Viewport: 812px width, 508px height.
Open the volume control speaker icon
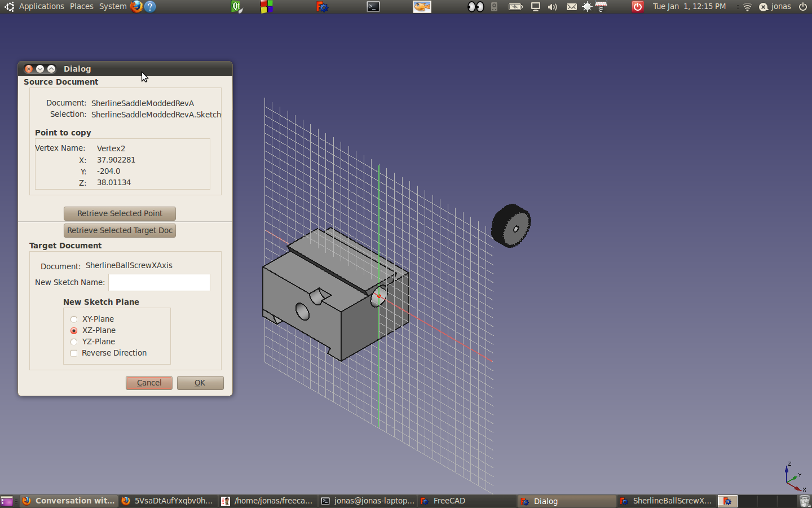[551, 6]
